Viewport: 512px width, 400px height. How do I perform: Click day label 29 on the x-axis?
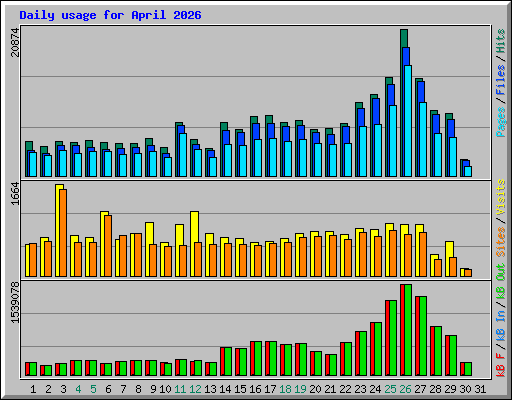[x=450, y=389]
